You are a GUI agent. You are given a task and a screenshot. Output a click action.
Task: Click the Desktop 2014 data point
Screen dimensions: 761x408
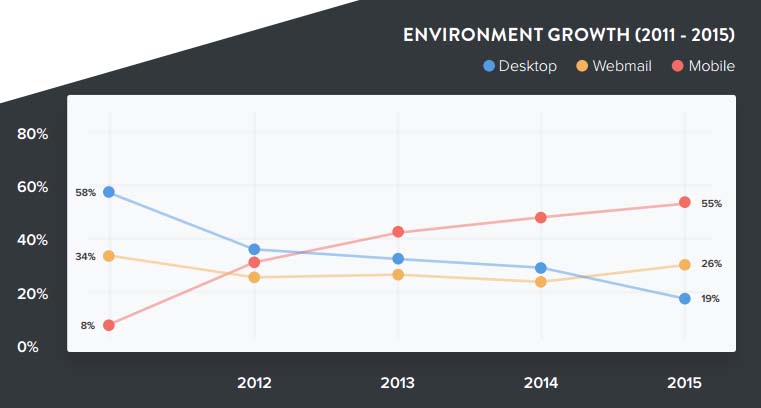tap(541, 268)
